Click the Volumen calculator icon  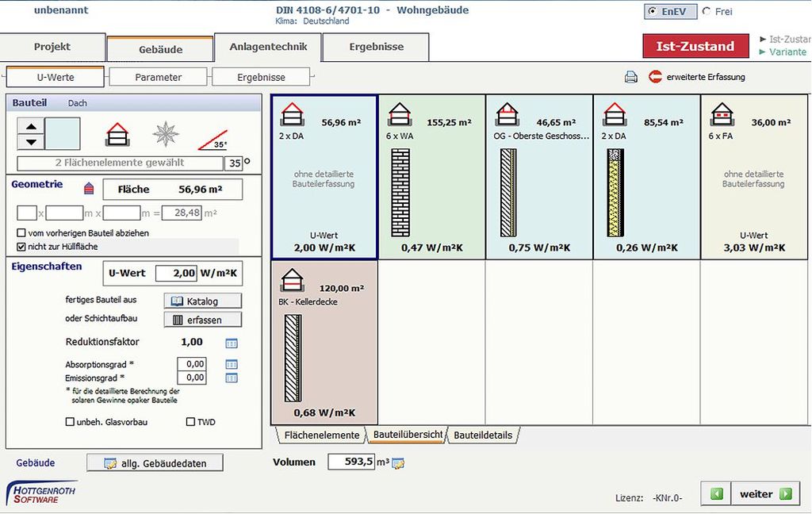click(x=398, y=463)
